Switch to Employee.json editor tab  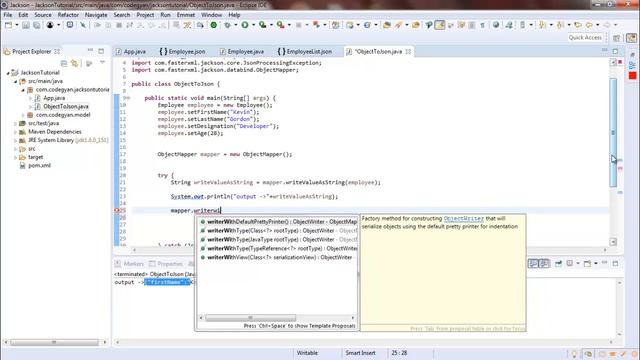coord(182,51)
